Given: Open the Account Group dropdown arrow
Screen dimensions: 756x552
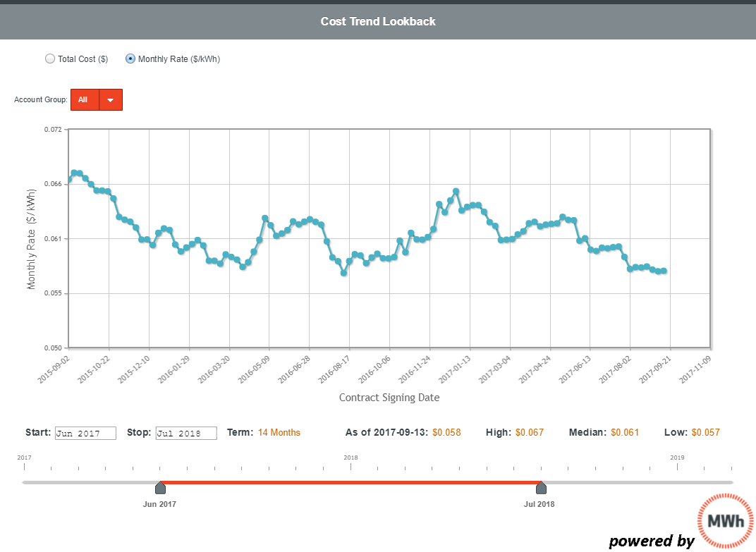Looking at the screenshot, I should tap(111, 100).
